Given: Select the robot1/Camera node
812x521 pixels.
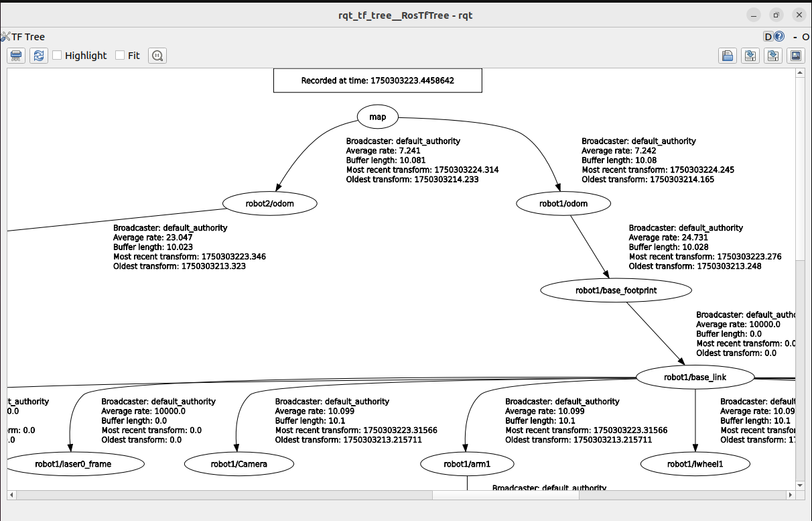Looking at the screenshot, I should [239, 463].
